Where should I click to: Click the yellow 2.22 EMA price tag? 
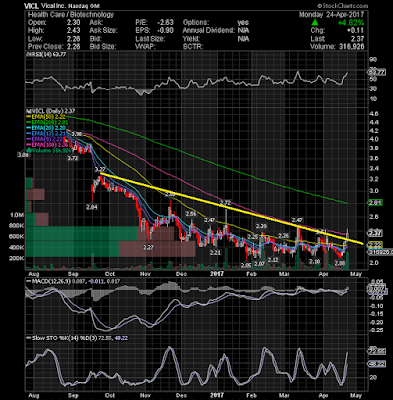coord(375,244)
